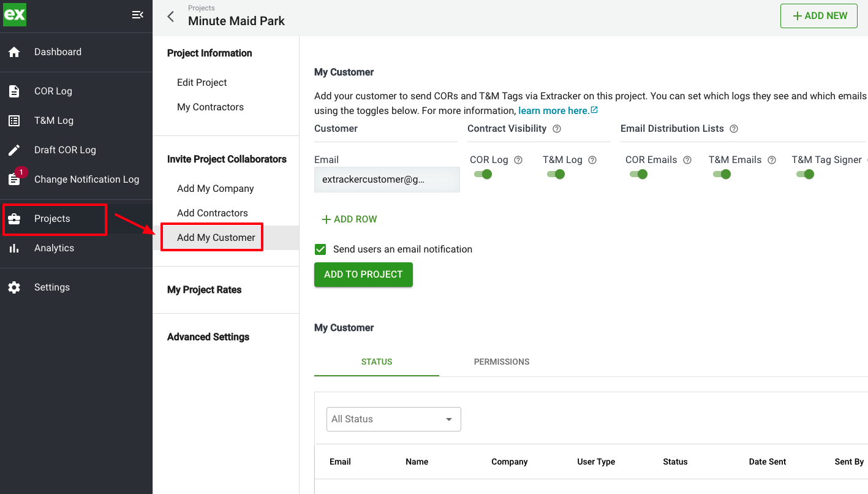Open the learn more here link

[554, 111]
